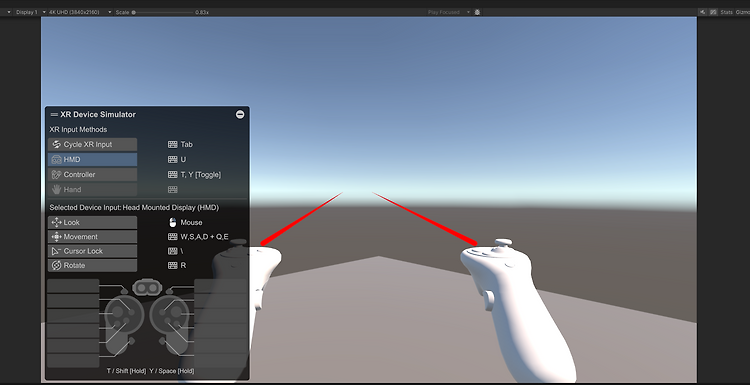Toggle the Controller input method
The image size is (750, 385).
[x=92, y=175]
